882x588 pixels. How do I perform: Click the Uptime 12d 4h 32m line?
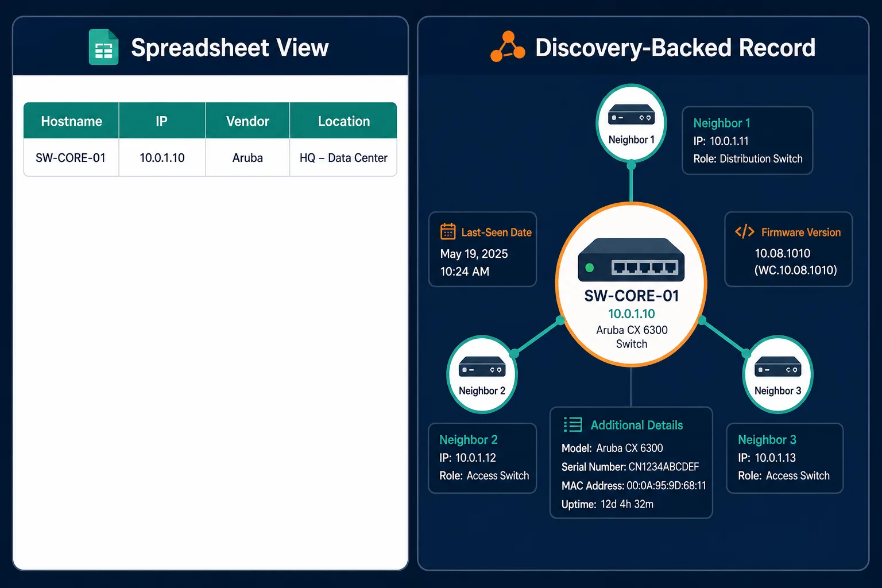tap(608, 504)
